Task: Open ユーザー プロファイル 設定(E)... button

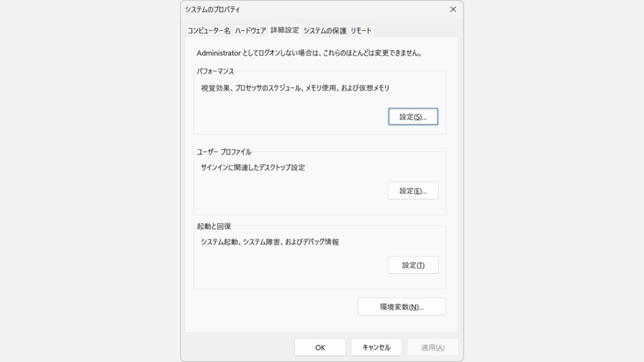Action: coord(413,191)
